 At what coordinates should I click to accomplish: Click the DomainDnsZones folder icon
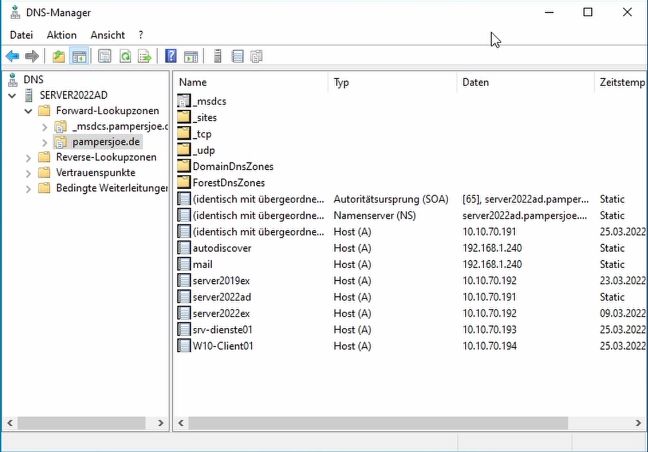click(184, 167)
